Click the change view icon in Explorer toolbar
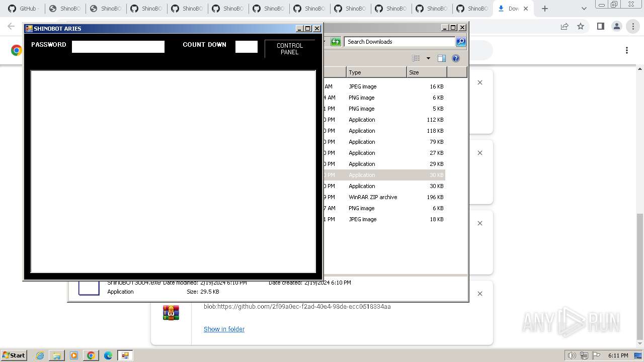The height and width of the screenshot is (362, 644). [416, 58]
